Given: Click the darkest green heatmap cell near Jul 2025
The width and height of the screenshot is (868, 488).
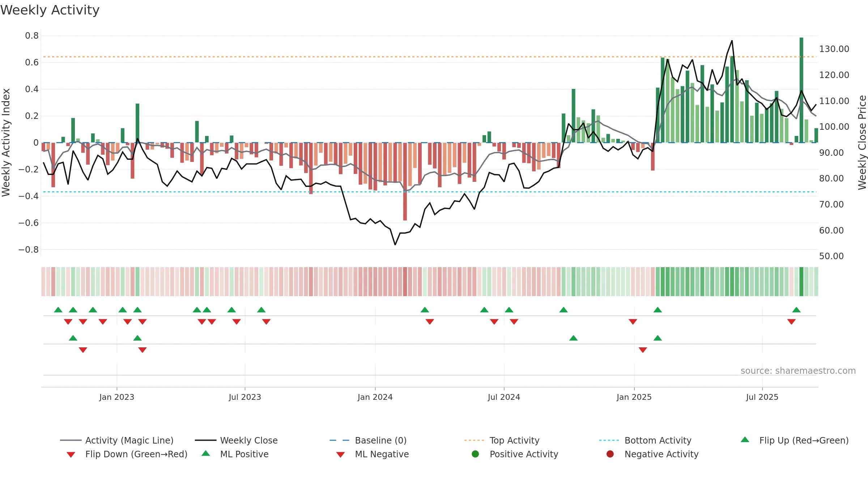Looking at the screenshot, I should (801, 282).
